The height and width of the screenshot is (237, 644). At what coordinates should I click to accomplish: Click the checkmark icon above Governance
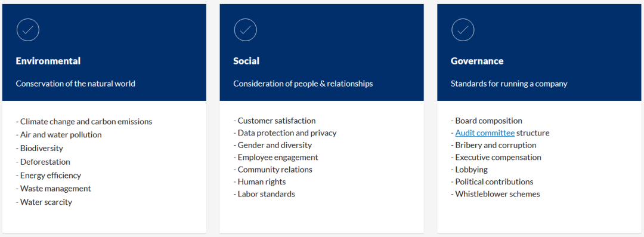pyautogui.click(x=463, y=30)
